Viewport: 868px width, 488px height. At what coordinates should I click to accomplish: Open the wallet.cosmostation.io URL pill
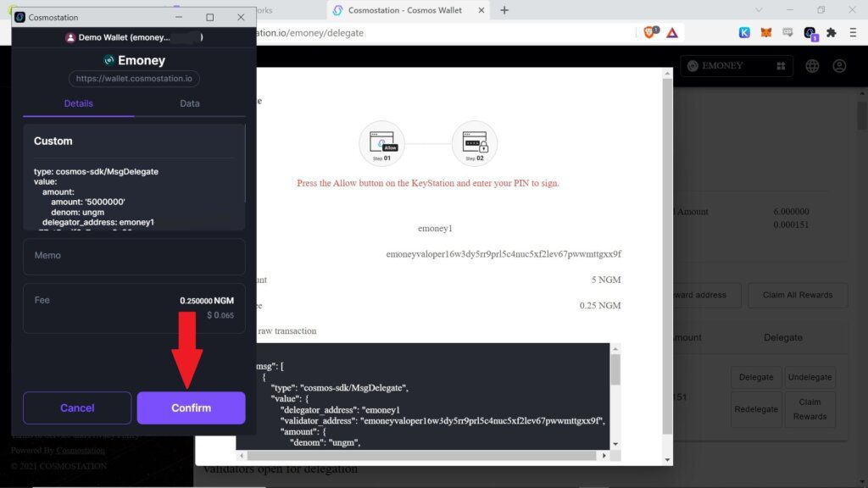[x=134, y=79]
